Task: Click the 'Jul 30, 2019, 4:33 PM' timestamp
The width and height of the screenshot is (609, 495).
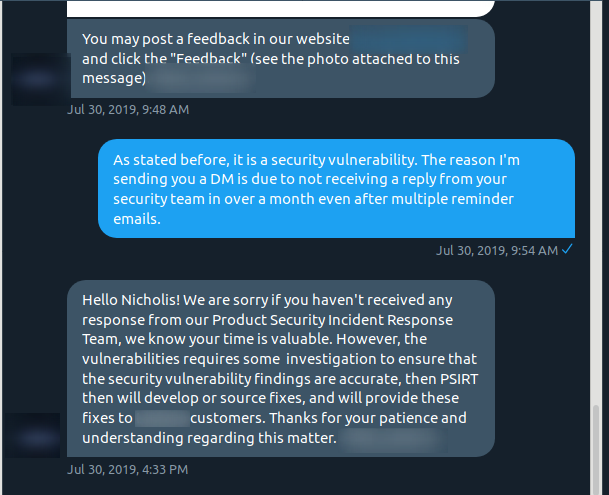Action: [x=128, y=470]
